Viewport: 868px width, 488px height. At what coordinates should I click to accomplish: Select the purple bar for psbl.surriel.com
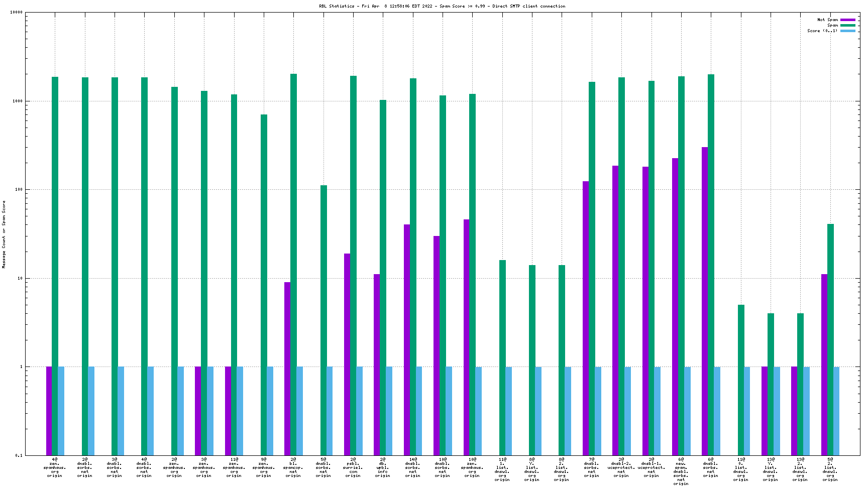tap(347, 351)
